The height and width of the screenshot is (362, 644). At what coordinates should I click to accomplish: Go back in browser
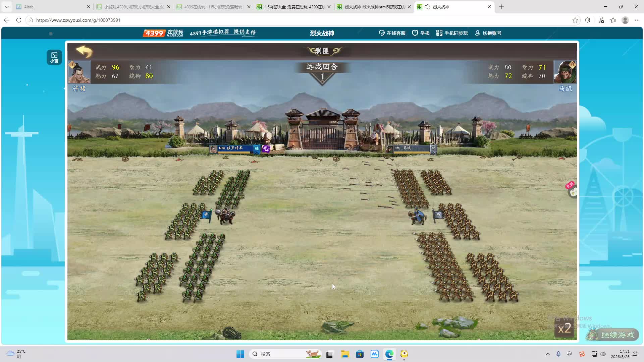pos(7,20)
